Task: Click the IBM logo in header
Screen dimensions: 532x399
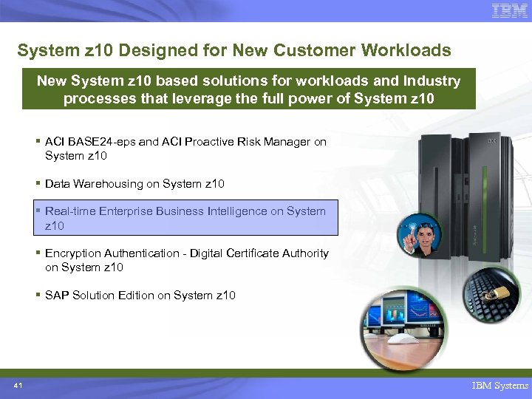Action: click(x=509, y=11)
